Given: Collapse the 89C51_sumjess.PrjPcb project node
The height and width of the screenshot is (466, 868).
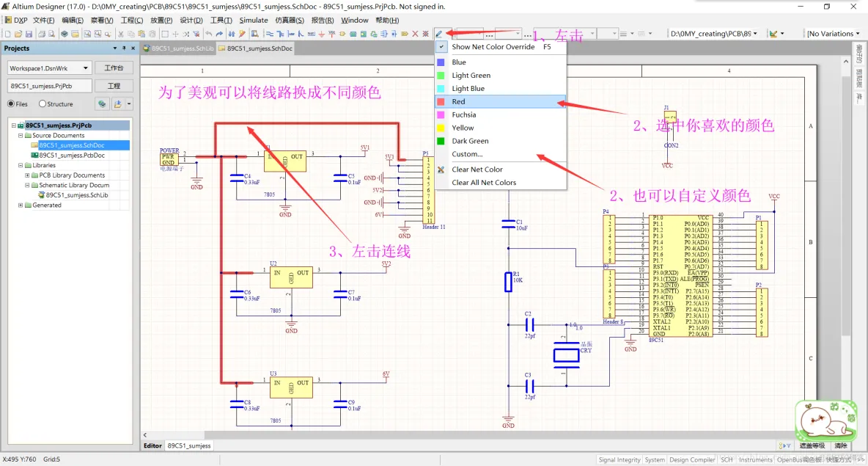Looking at the screenshot, I should click(14, 125).
